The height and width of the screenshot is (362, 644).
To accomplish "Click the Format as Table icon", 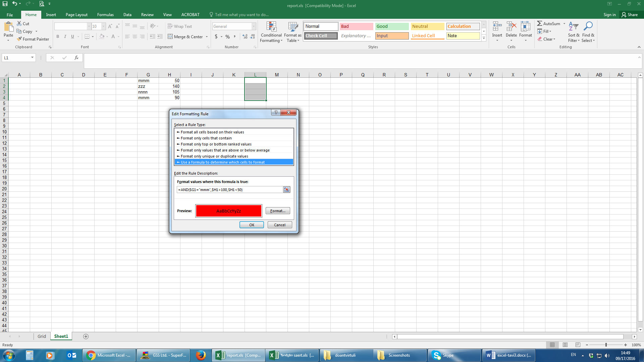I will tap(292, 27).
